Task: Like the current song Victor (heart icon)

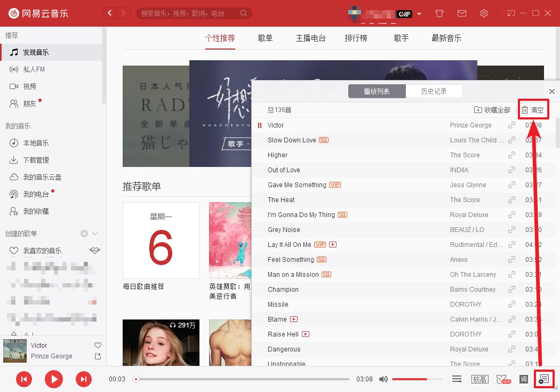Action: [x=98, y=345]
